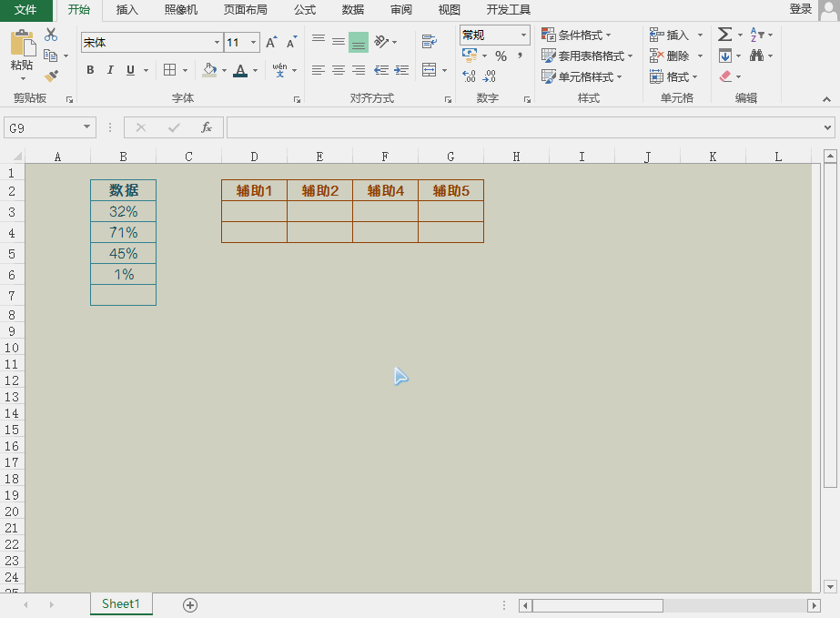This screenshot has height=618, width=840.
Task: Switch to the 公式 Formulas tab
Action: pos(305,10)
